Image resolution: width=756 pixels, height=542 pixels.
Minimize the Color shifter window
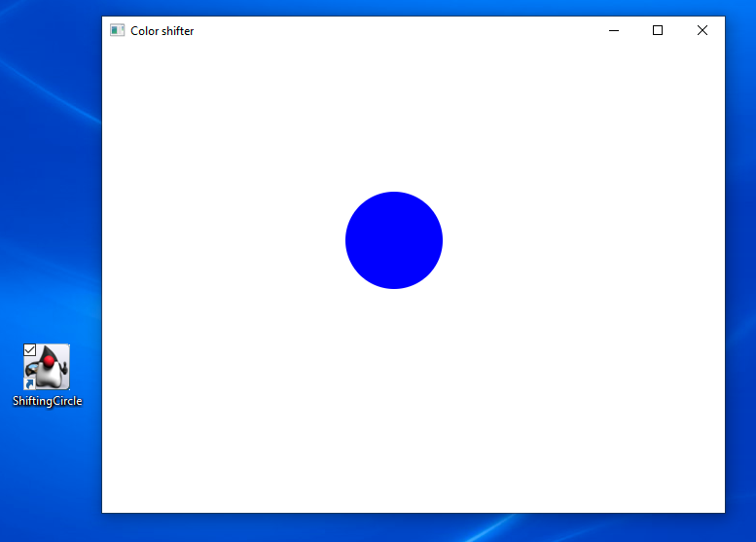click(x=614, y=30)
